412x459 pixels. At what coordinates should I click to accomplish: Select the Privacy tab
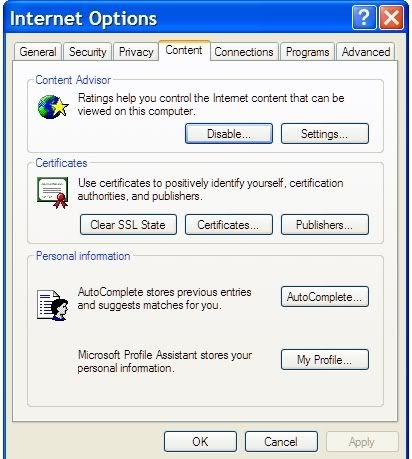[x=136, y=52]
